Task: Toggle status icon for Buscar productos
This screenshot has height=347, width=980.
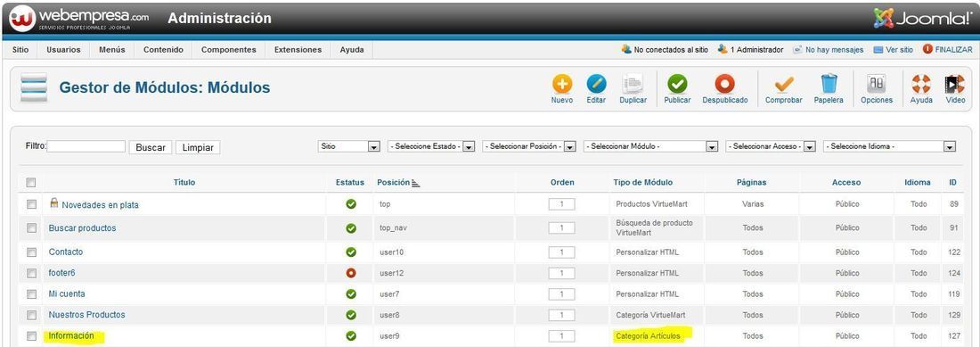Action: pos(351,228)
